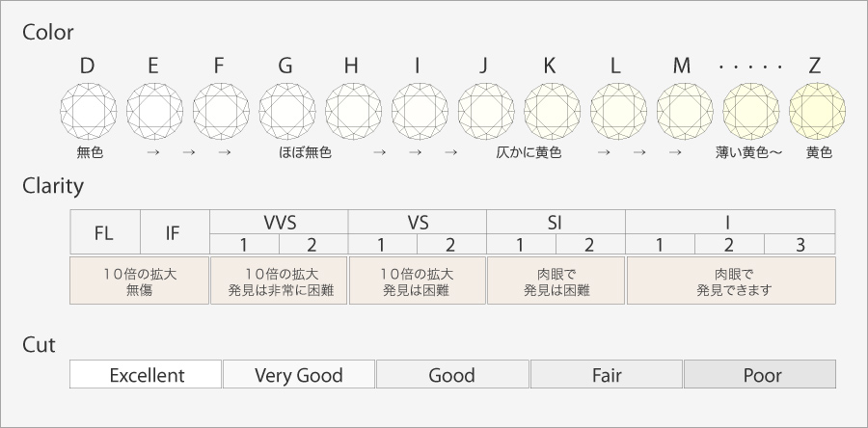Click the VVS clarity header
This screenshot has width=868, height=428.
tap(279, 222)
